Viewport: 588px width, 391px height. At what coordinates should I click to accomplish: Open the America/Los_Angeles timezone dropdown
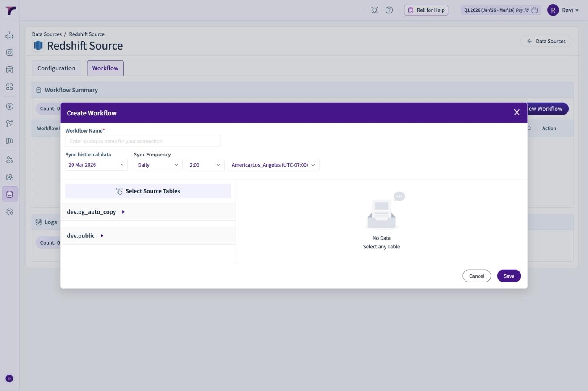[273, 165]
